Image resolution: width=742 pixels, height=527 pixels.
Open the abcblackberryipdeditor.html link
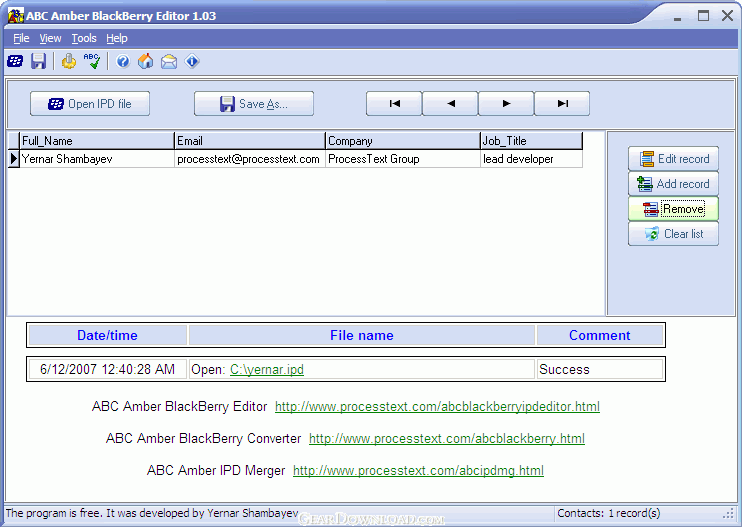(437, 406)
